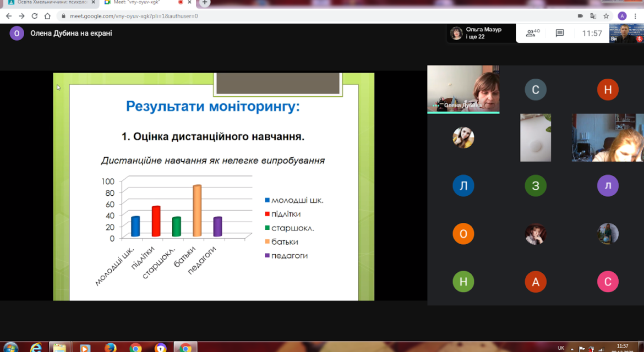Viewport: 644px width, 352px height.
Task: Bookmark this page with star icon
Action: pos(606,16)
